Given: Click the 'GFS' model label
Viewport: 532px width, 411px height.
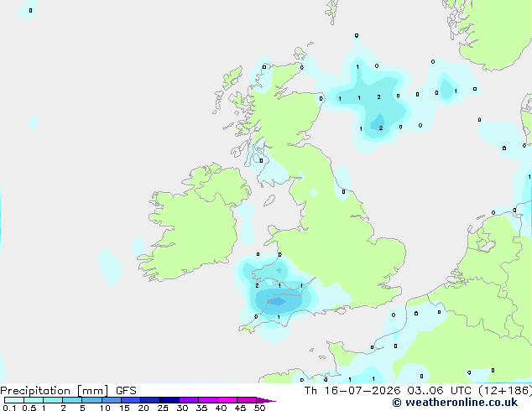Looking at the screenshot, I should click(x=126, y=391).
